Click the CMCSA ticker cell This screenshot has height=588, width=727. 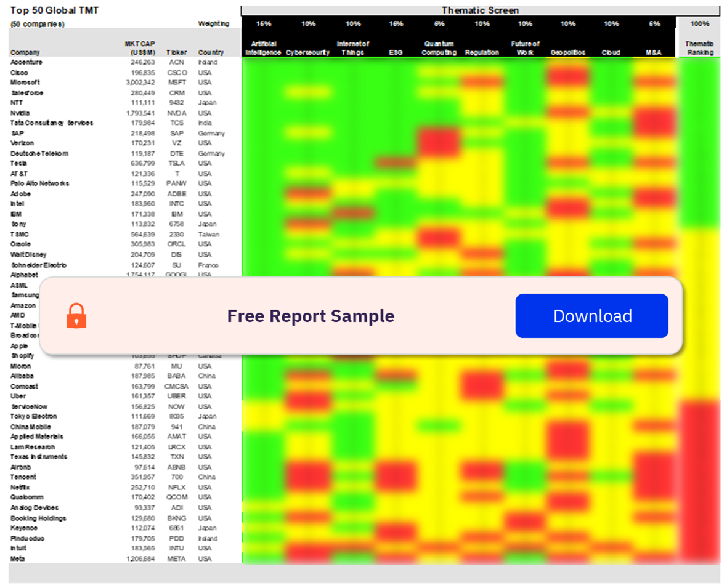(x=177, y=387)
